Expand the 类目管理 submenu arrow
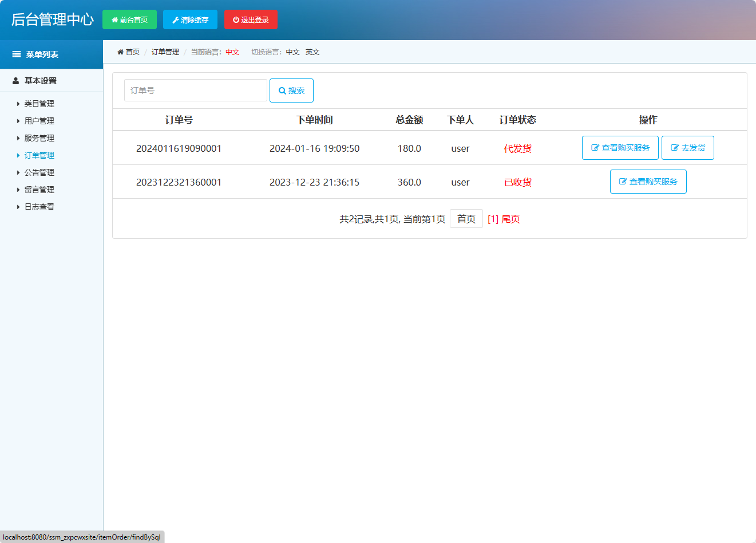756x543 pixels. 18,104
